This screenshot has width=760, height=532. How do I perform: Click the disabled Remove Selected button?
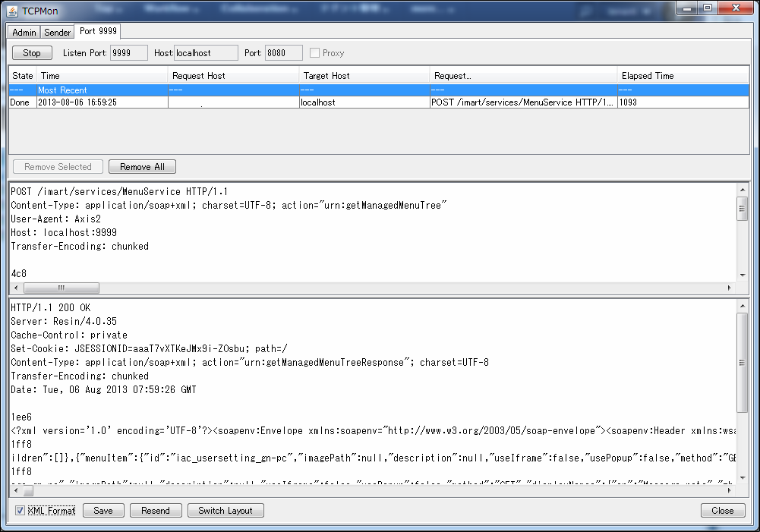(x=58, y=167)
